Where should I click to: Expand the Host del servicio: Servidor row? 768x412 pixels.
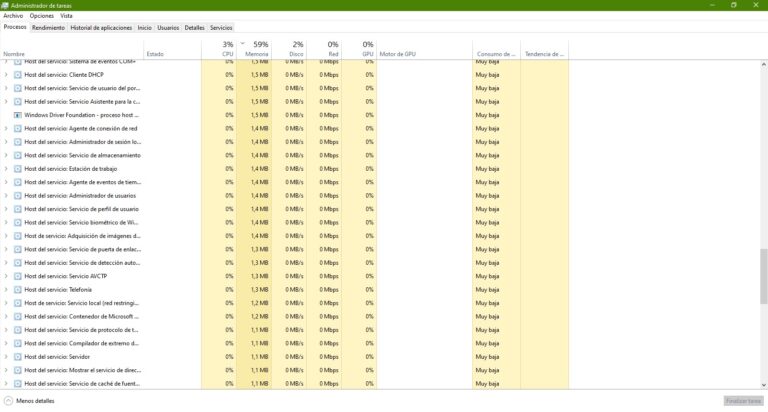[x=6, y=357]
